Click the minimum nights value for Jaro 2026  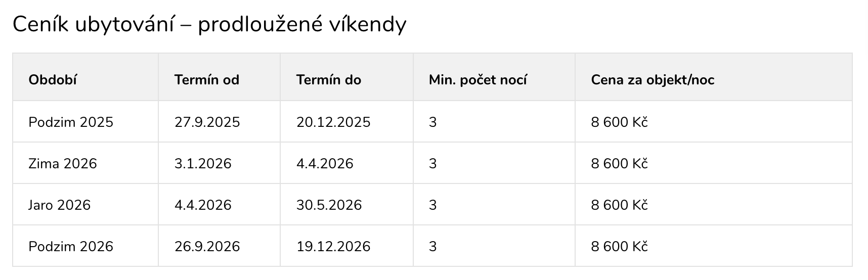click(x=432, y=205)
